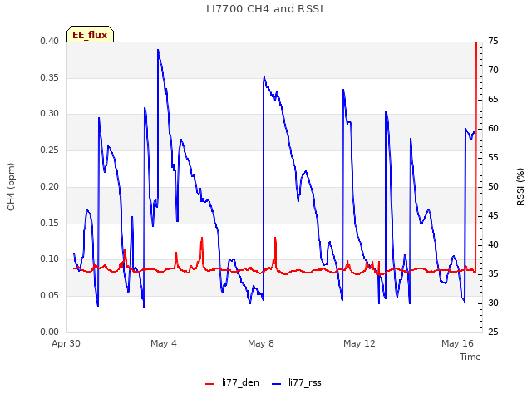This screenshot has width=532, height=399.
Task: Click the red li77_den legend swatch
Action: [210, 384]
